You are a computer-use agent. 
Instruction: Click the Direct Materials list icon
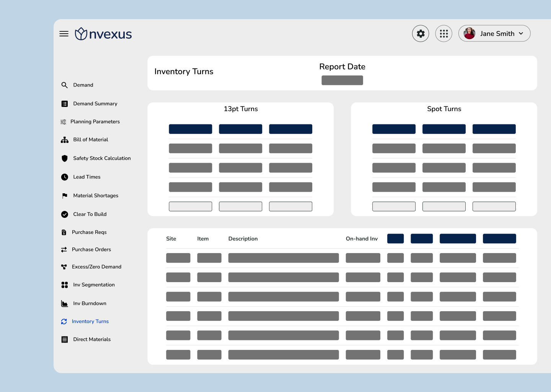(65, 340)
